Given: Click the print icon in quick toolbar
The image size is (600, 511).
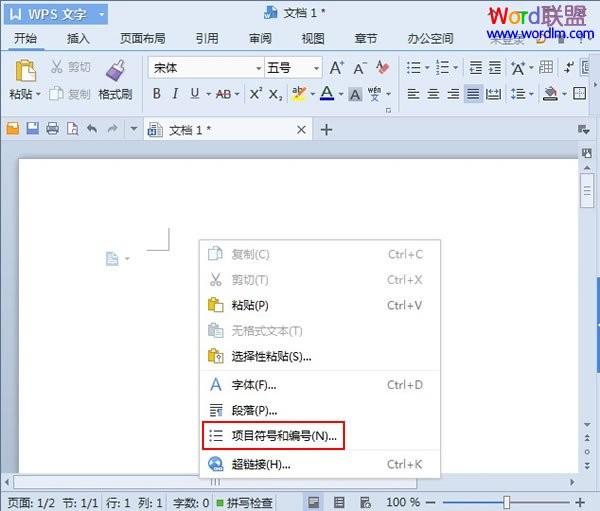Looking at the screenshot, I should (x=52, y=129).
